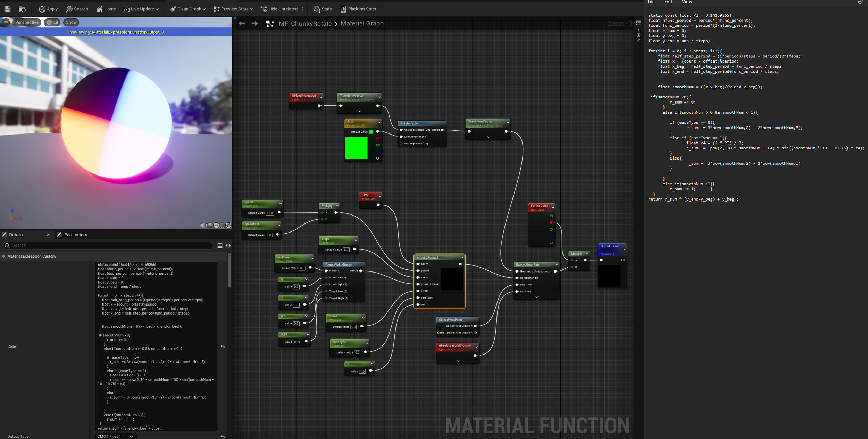
Task: Browse to asset in Content Browser
Action: (22, 9)
